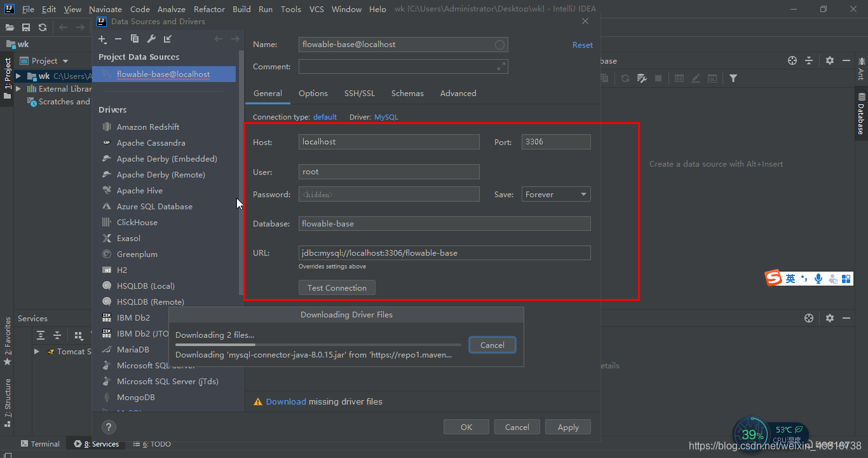Click the expand icon in the Comment field
Viewport: 868px width, 458px height.
tap(501, 66)
